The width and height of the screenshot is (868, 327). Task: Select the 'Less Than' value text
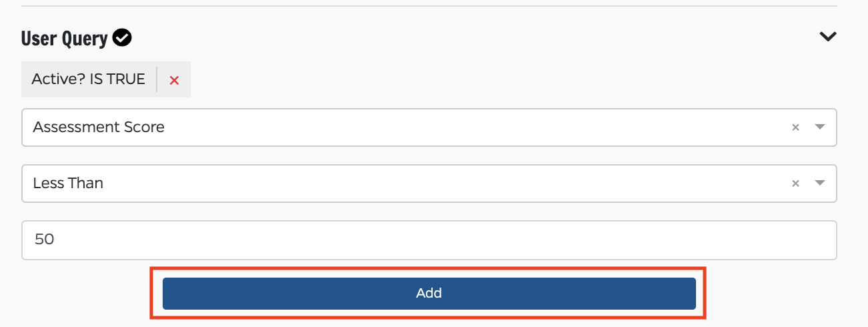[x=68, y=183]
